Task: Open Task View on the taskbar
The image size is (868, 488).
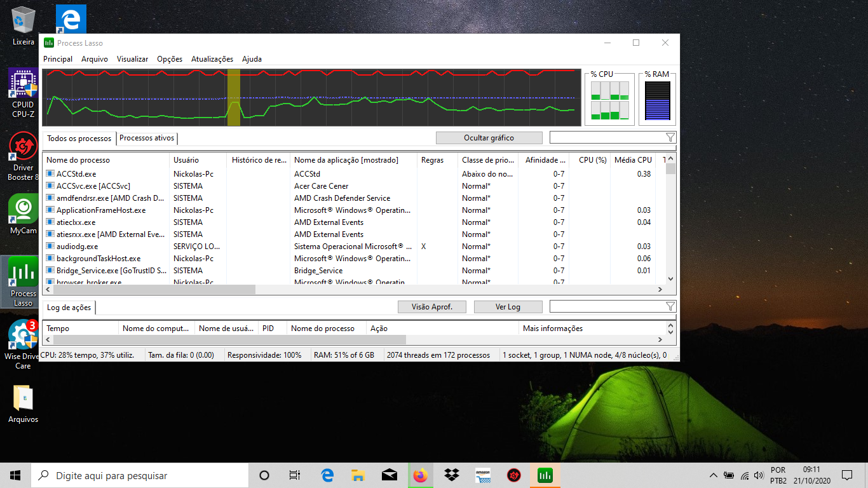Action: point(295,475)
